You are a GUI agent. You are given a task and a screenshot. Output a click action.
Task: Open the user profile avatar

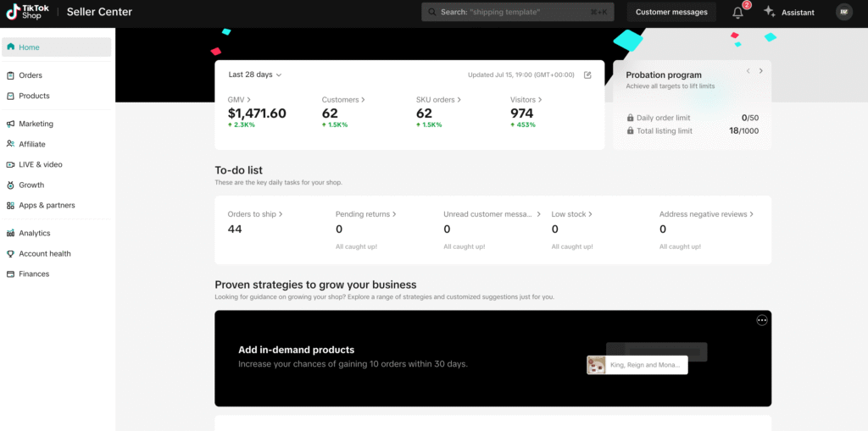[843, 12]
